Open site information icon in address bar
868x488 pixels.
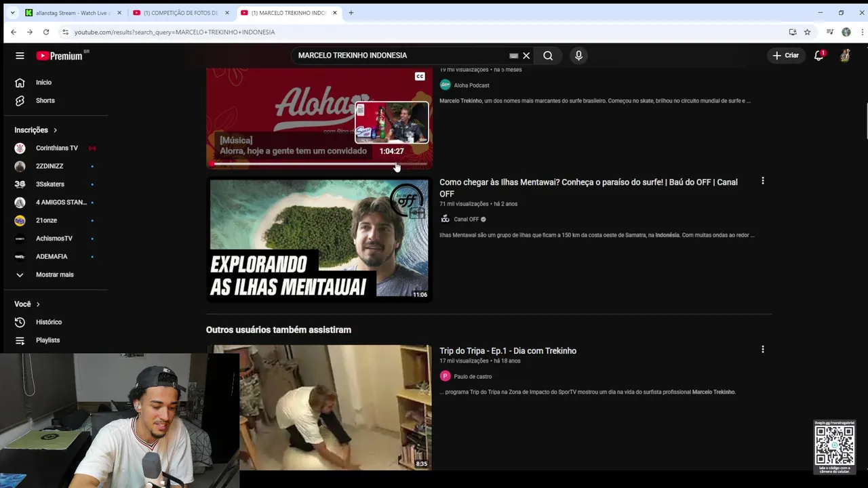[x=65, y=32]
